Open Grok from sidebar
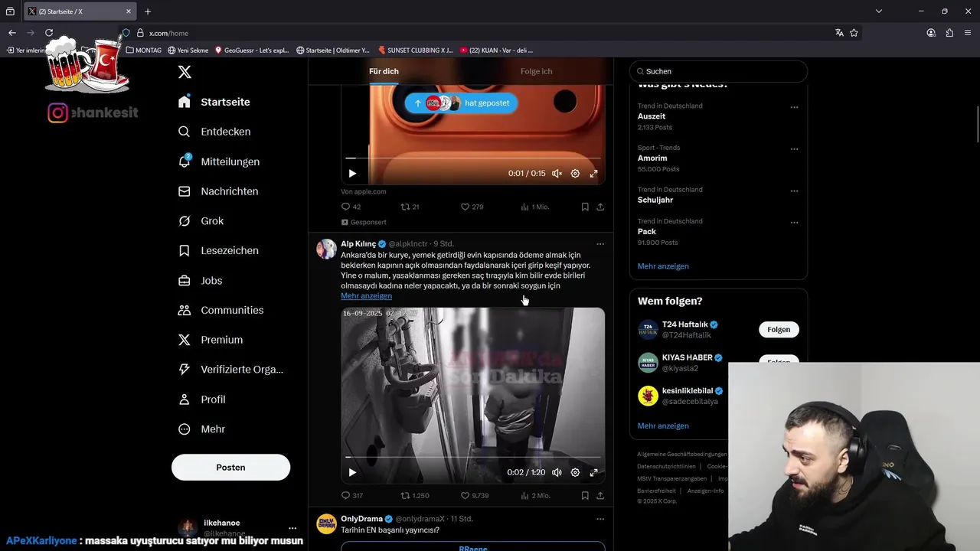Image resolution: width=980 pixels, height=551 pixels. tap(201, 220)
